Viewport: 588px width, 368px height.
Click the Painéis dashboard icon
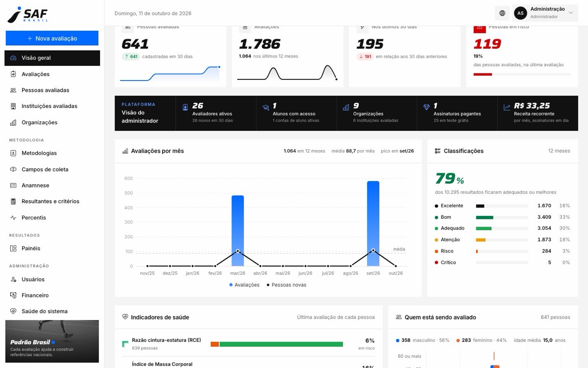[13, 248]
